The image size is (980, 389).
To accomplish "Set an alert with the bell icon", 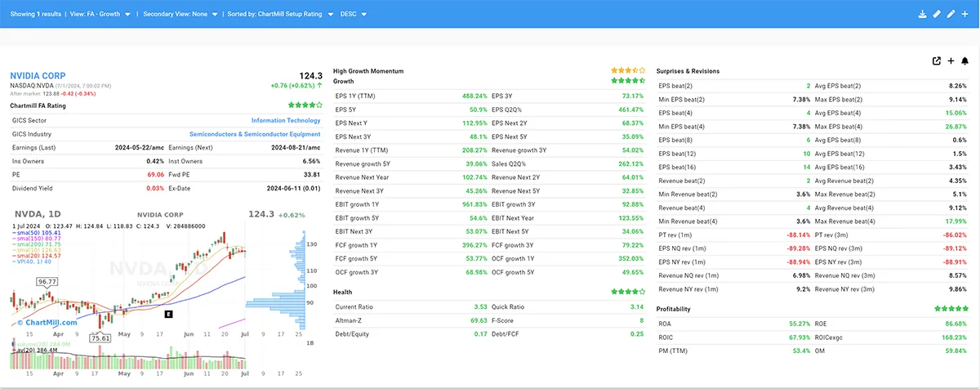I will tap(964, 60).
